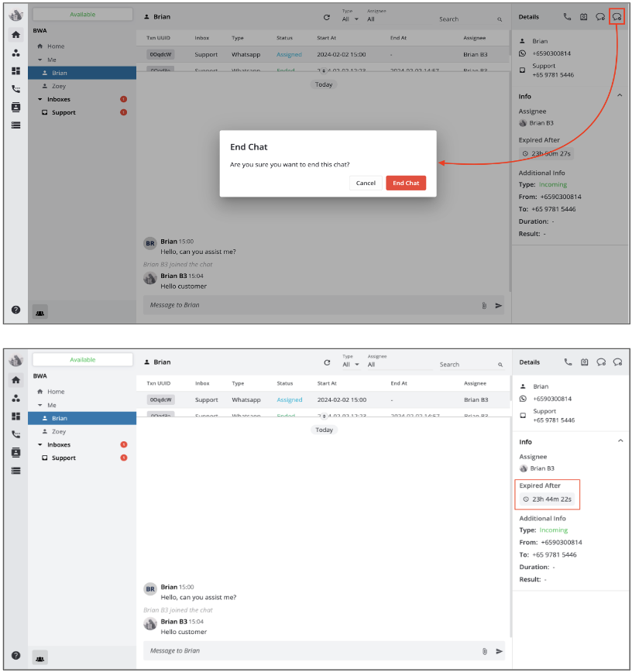Click the end chat icon in upper Details header
This screenshot has width=632, height=672.
coord(617,17)
